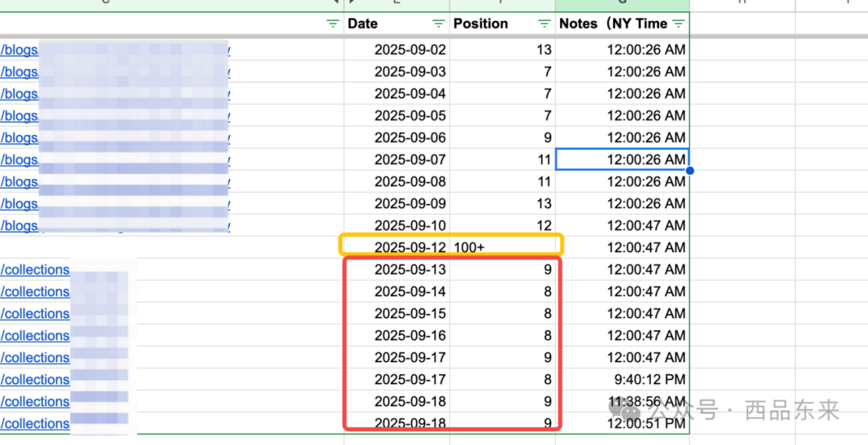868x445 pixels.
Task: Select the Position cell showing 100+
Action: (x=502, y=247)
